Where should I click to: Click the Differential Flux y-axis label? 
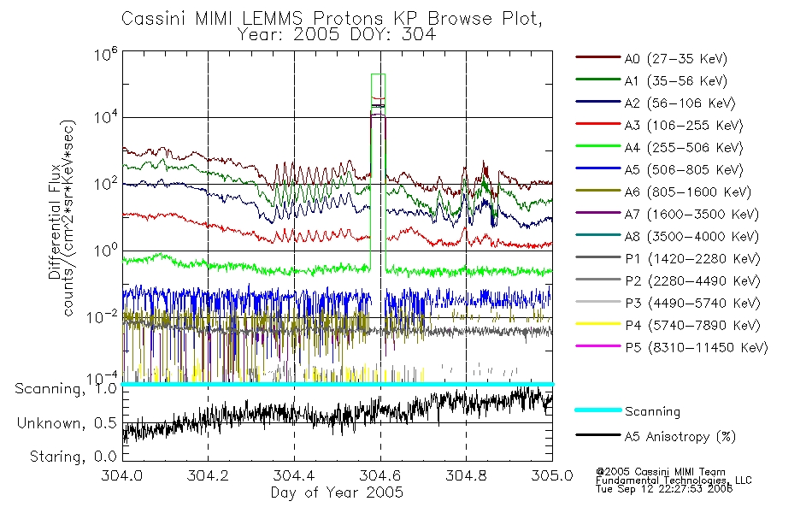click(x=55, y=221)
